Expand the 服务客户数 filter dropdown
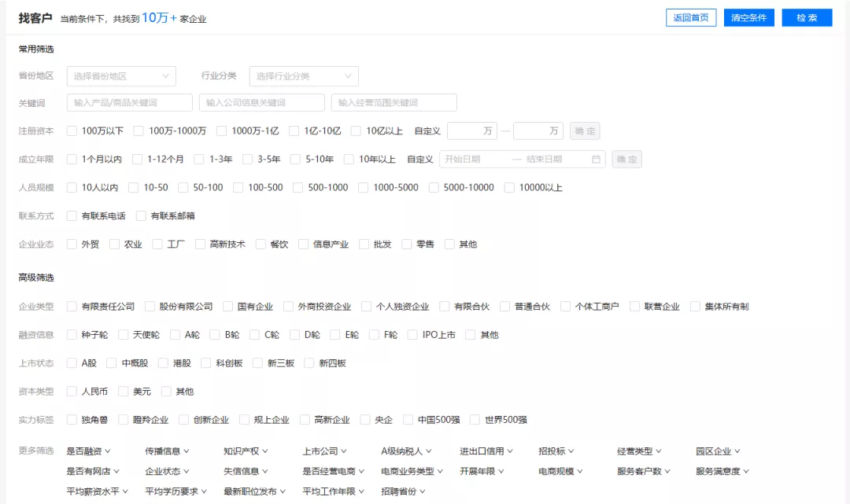 644,471
